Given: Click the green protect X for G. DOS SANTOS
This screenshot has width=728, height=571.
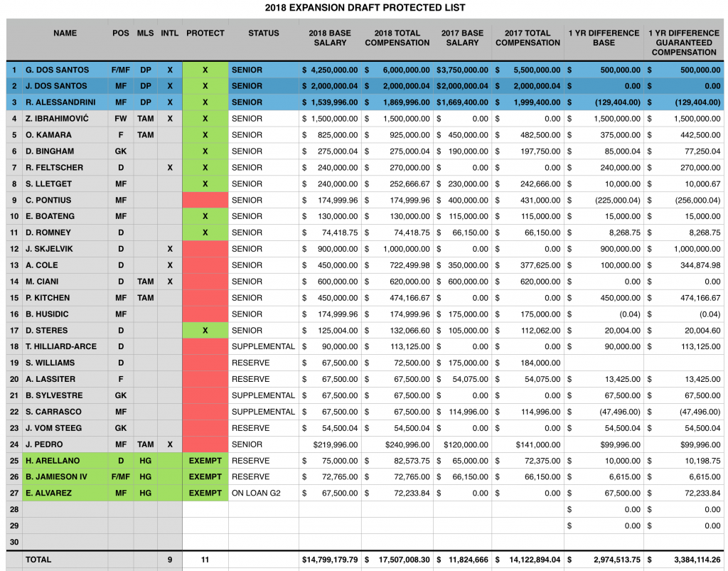Looking at the screenshot, I should coord(205,70).
